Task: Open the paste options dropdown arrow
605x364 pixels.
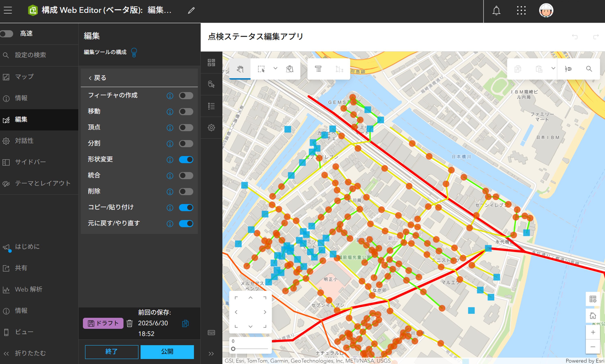Action: [553, 68]
